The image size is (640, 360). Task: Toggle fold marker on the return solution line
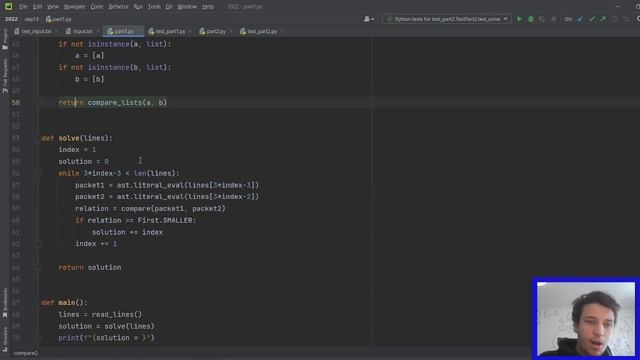pos(39,267)
